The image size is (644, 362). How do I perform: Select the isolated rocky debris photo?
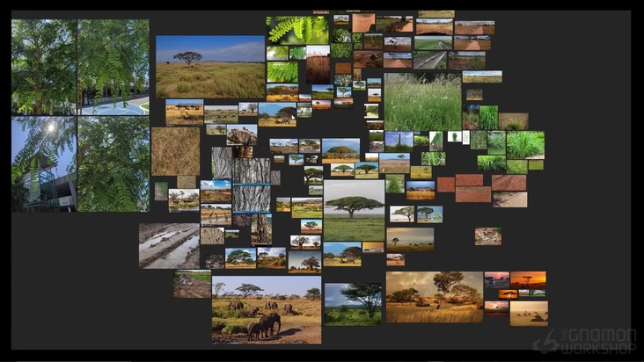coord(488,236)
